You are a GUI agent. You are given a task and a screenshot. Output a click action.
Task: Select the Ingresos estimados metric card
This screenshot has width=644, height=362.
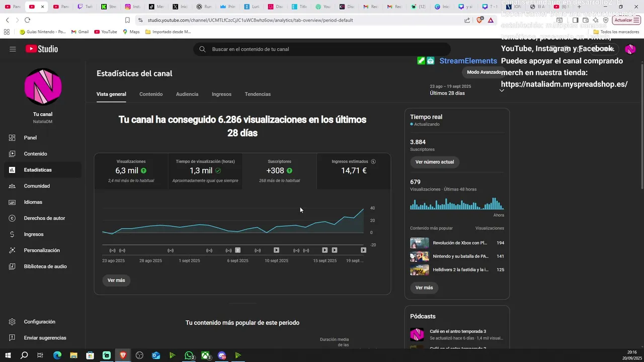(x=354, y=171)
